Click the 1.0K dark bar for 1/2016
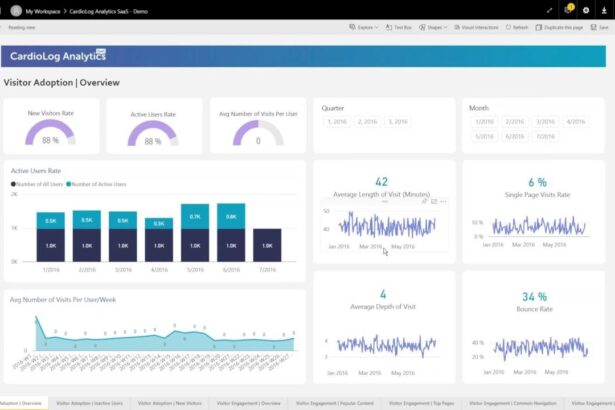 (x=51, y=245)
